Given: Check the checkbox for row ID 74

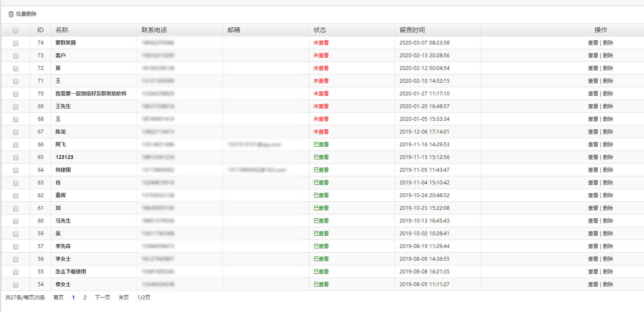Looking at the screenshot, I should pos(16,43).
